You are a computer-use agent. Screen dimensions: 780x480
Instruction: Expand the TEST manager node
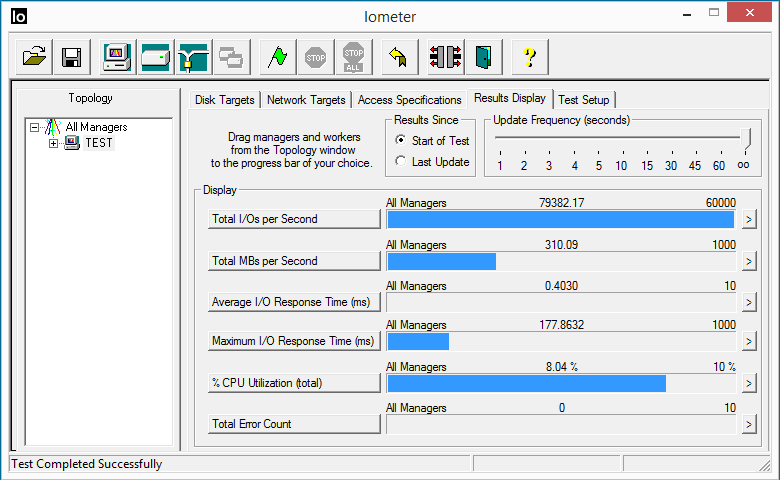click(x=53, y=143)
